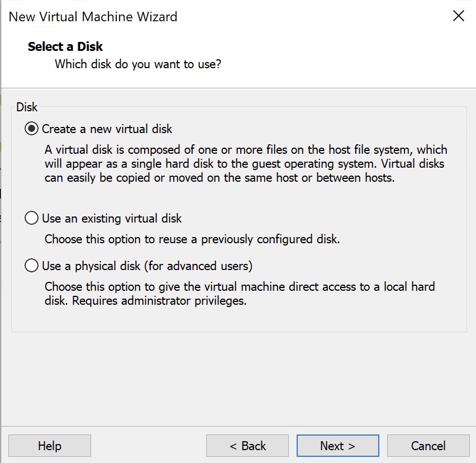Click the Create a new virtual disk label text
This screenshot has width=476, height=463.
(x=107, y=129)
